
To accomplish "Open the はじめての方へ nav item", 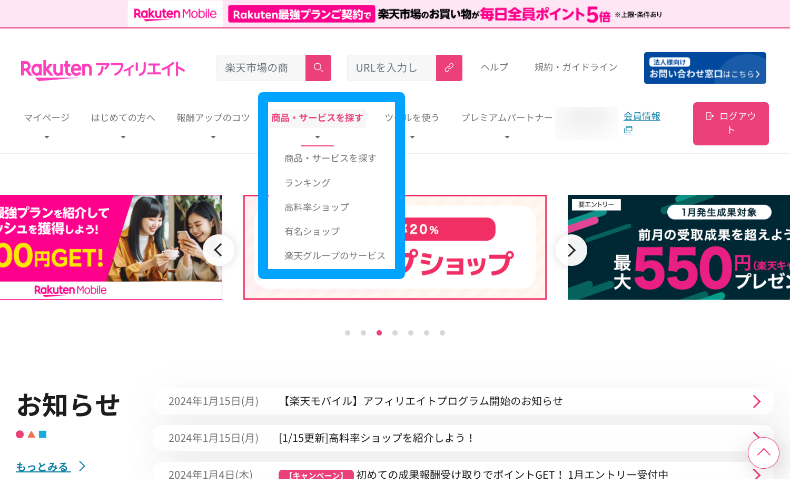I will (123, 118).
